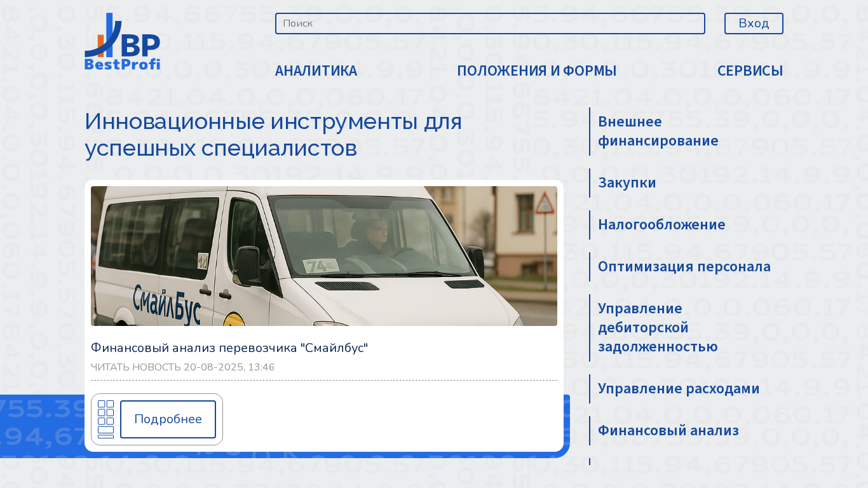868x488 pixels.
Task: Click ЧИТАТЬ НОВОСТЬ 20-08-2025, 13:46 text
Action: point(182,367)
